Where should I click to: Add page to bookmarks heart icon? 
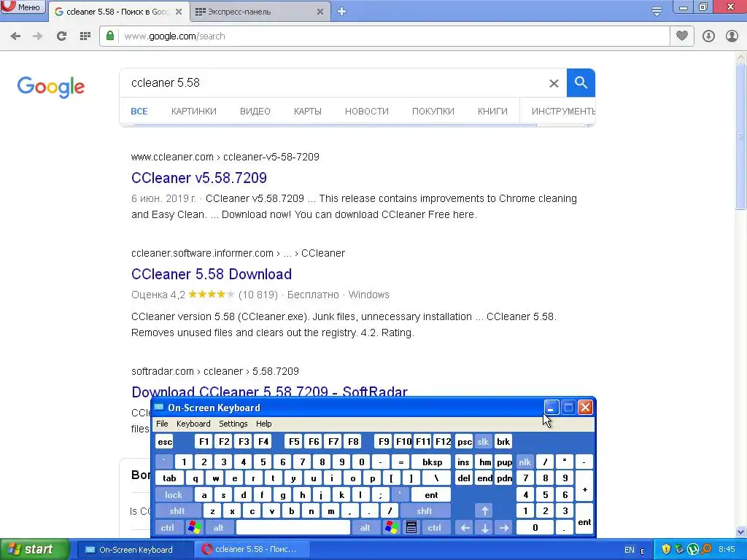coord(682,36)
